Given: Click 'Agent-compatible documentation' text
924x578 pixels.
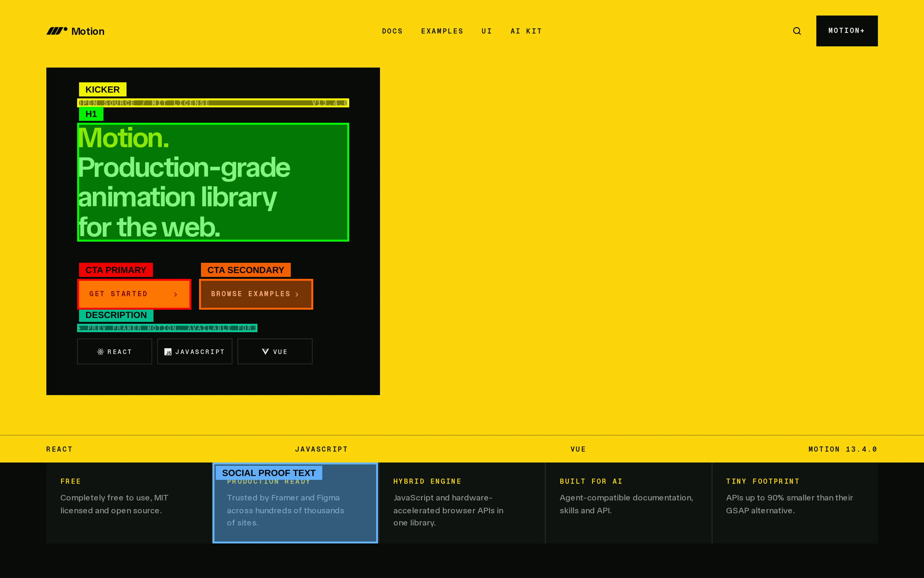Looking at the screenshot, I should (x=626, y=498).
